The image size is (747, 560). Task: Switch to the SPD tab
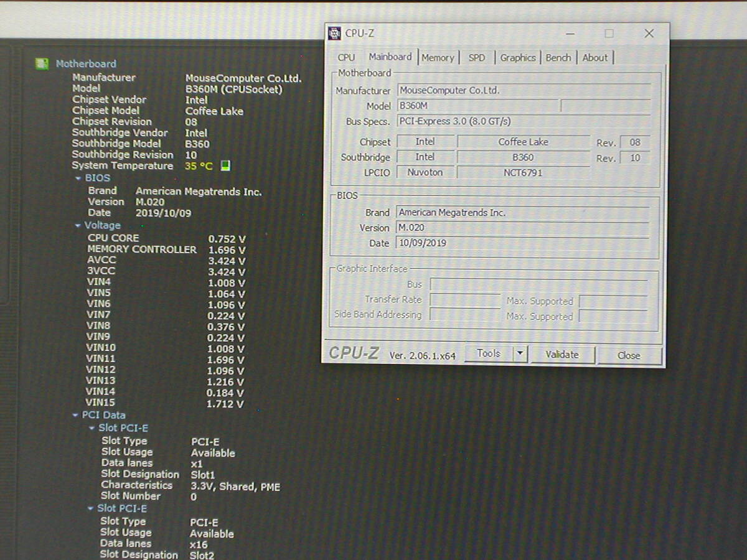click(477, 57)
